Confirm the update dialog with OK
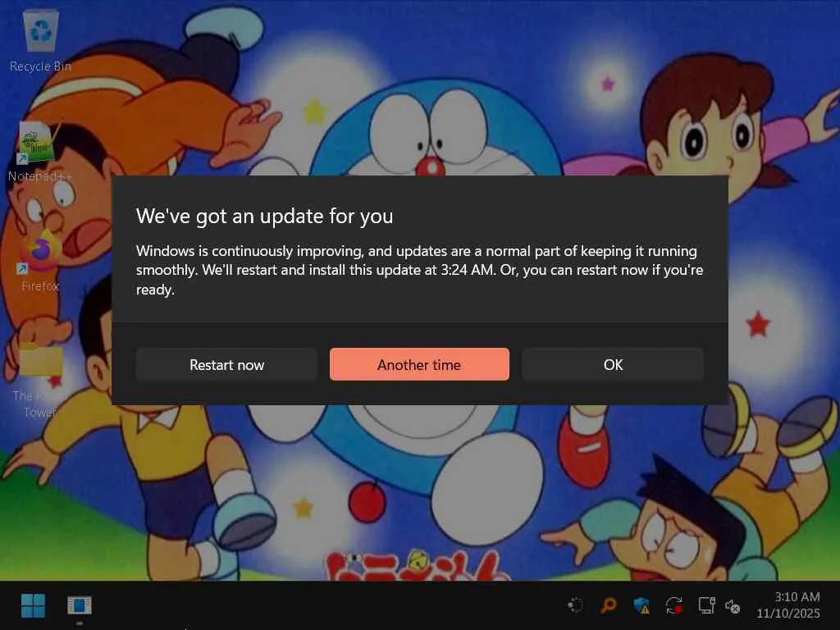The height and width of the screenshot is (630, 840). pyautogui.click(x=613, y=364)
